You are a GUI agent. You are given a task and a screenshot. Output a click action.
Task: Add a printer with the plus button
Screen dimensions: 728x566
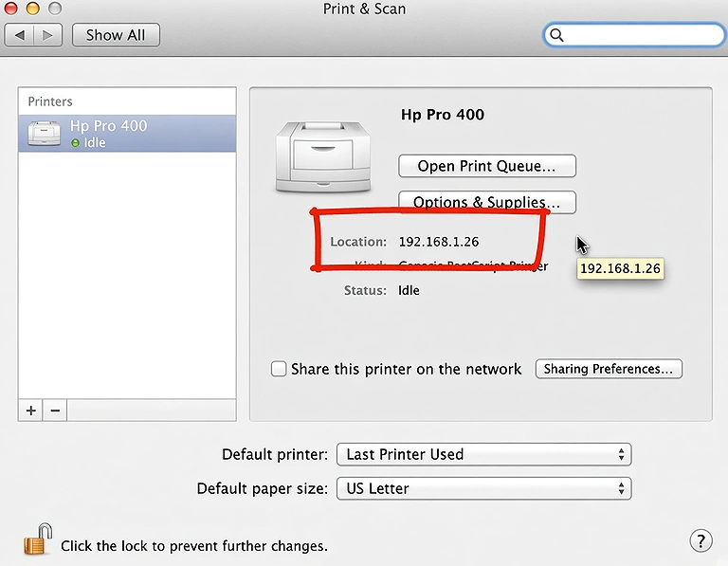point(30,411)
